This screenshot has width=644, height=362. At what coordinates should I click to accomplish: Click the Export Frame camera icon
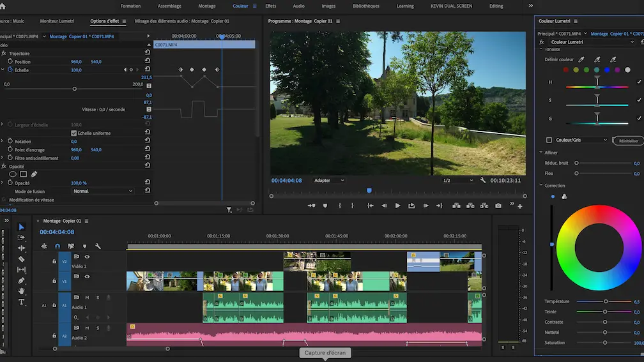point(498,206)
